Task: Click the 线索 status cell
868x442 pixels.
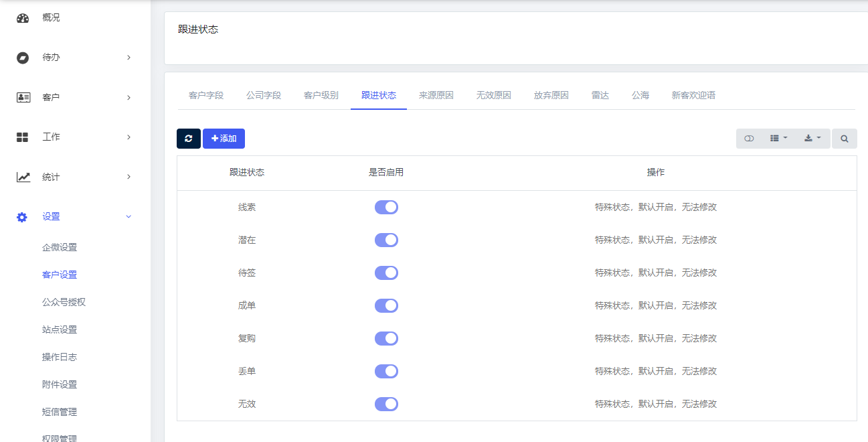Action: point(247,207)
